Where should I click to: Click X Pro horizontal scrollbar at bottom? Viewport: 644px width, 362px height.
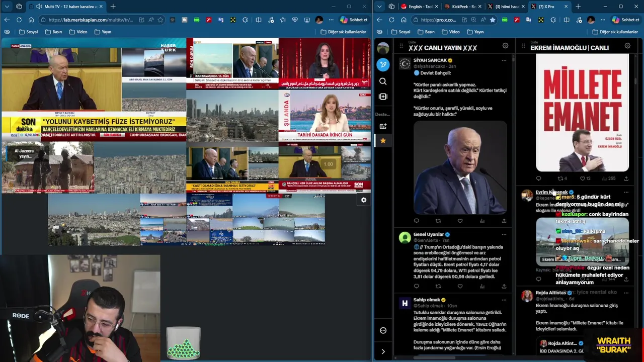coord(434,358)
